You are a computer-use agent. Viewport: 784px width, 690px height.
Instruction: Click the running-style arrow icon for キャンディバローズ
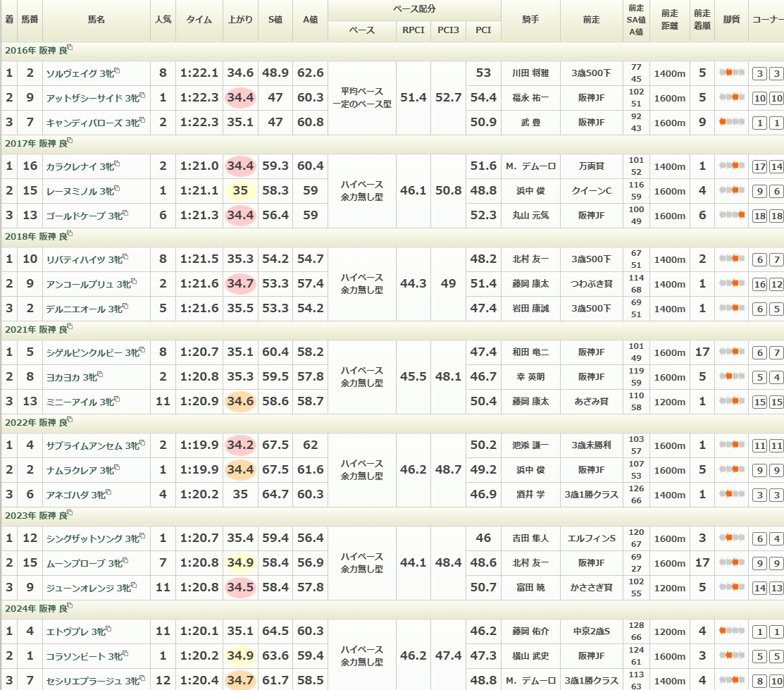732,123
